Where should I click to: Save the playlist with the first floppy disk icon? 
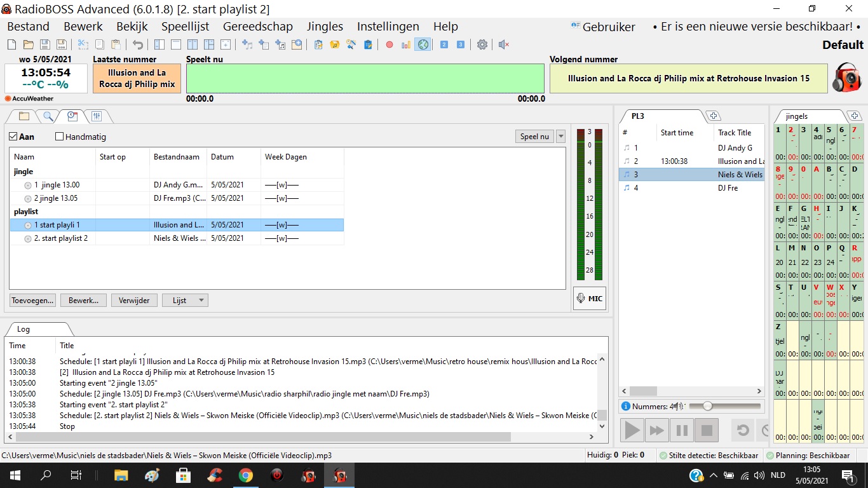pos(45,44)
